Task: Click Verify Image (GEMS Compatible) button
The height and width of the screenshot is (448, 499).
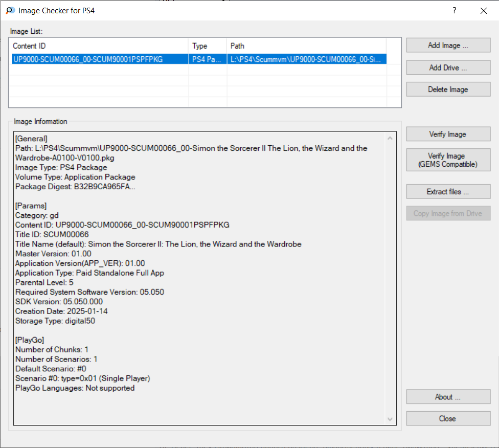Action: [448, 160]
